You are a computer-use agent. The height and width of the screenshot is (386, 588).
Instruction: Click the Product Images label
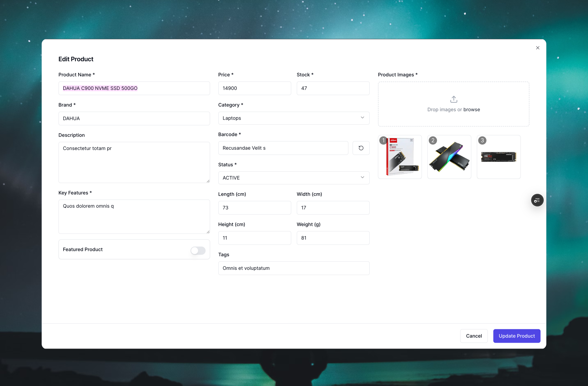point(398,75)
